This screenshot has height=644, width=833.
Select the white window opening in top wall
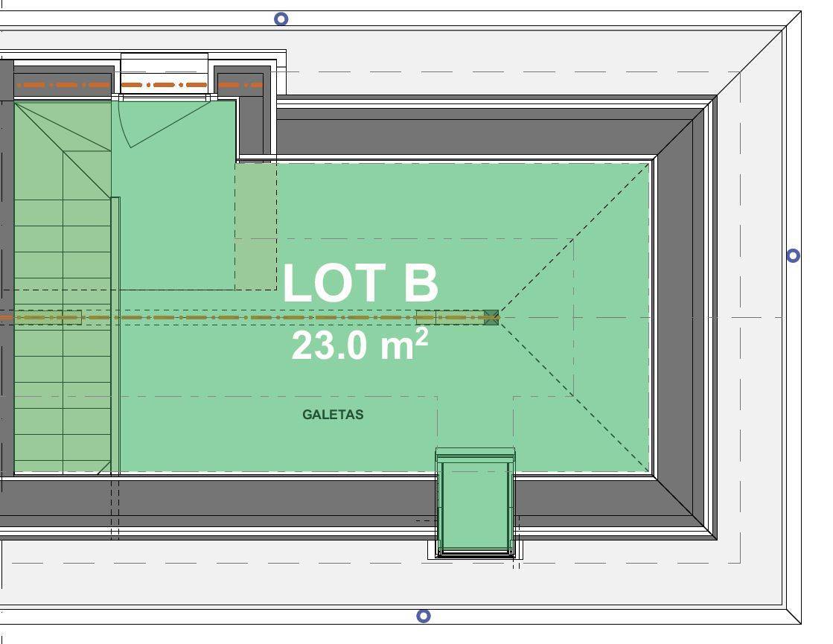pyautogui.click(x=164, y=74)
